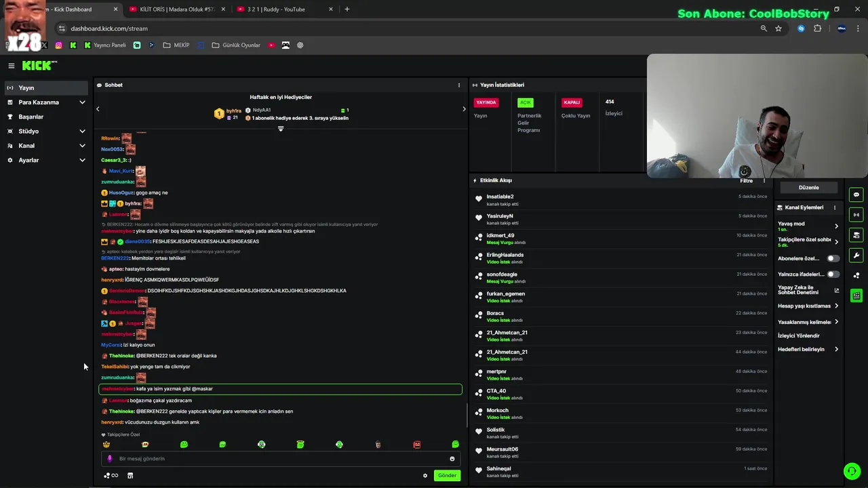Open the MEKİP bookmarks folder
Screen dimensions: 868x488
tap(176, 45)
